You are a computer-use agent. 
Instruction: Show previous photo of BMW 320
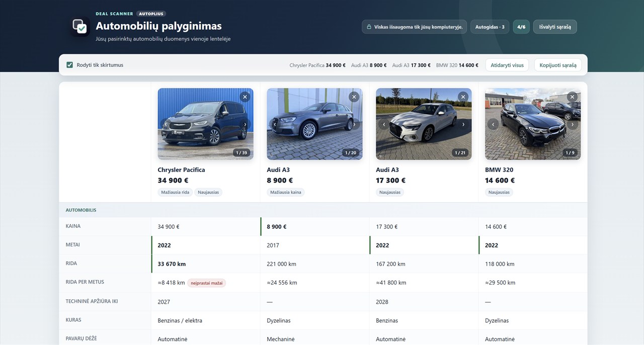click(493, 124)
